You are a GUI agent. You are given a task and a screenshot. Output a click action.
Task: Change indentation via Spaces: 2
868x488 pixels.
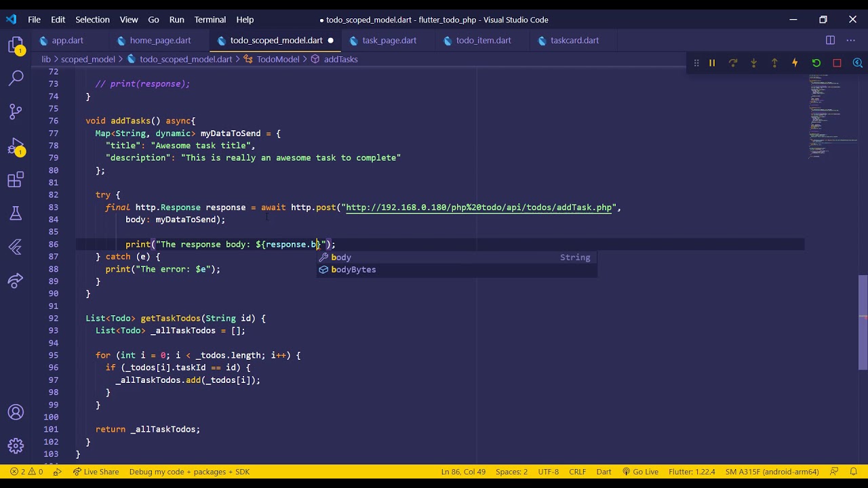click(511, 472)
